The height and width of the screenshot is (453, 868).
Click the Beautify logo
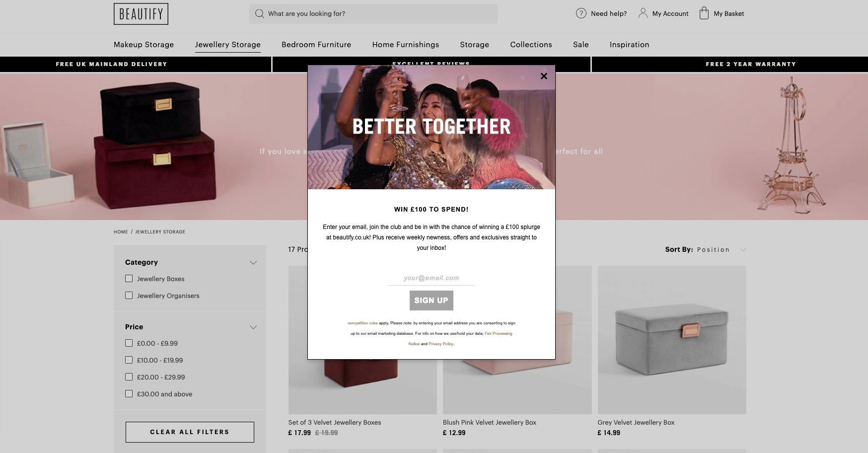141,14
